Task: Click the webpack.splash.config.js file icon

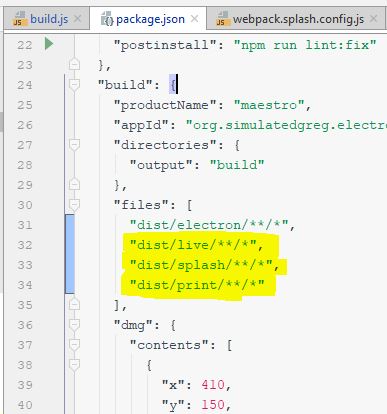Action: pyautogui.click(x=222, y=19)
